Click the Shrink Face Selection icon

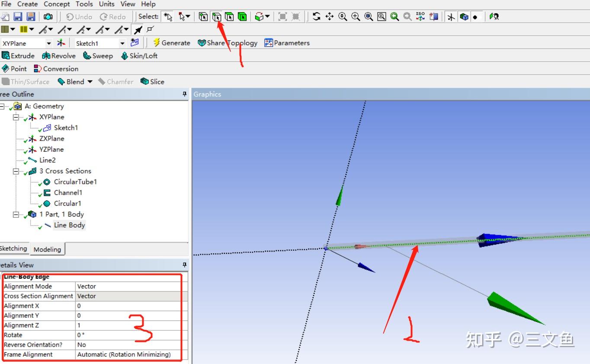click(295, 16)
